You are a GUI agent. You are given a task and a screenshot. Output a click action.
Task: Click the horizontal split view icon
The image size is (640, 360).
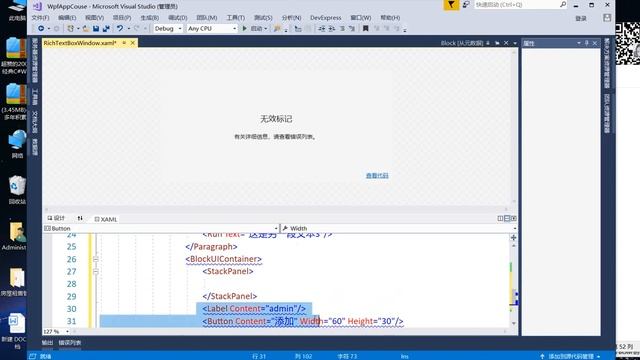click(x=507, y=218)
